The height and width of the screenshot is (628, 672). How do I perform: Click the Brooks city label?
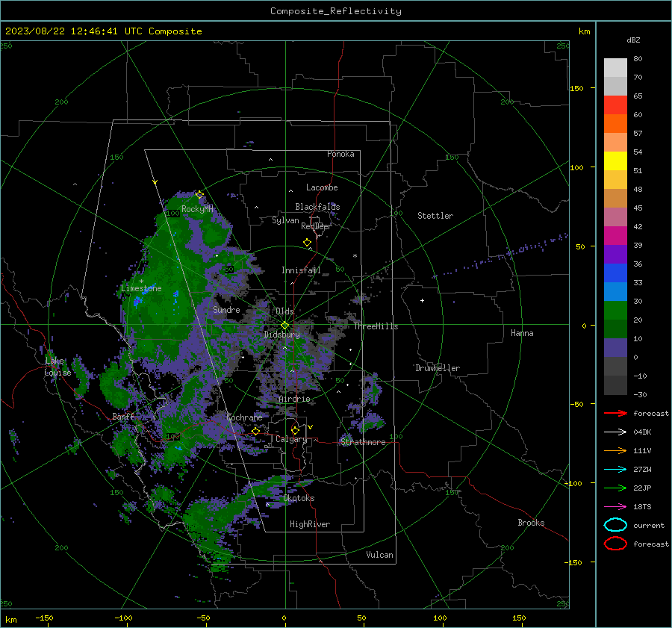coord(531,523)
